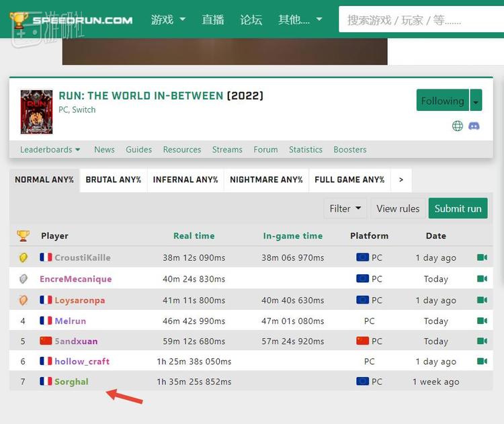Open the Resources link
This screenshot has width=504, height=424.
click(182, 149)
